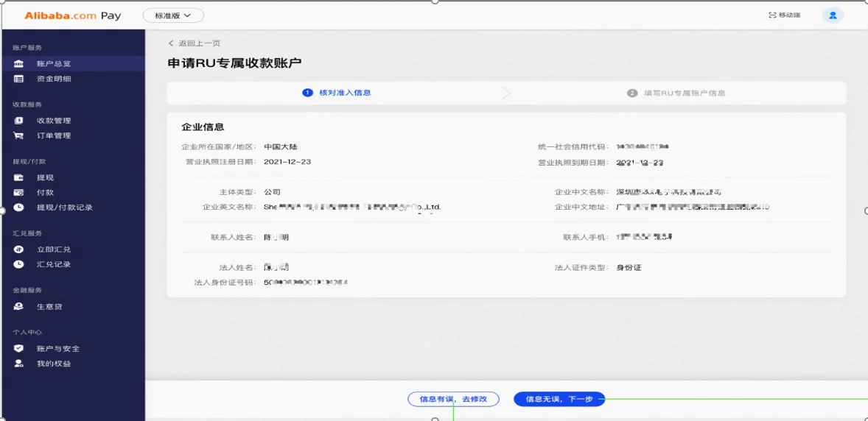Click the 立即汇兑 exchange icon
Image resolution: width=868 pixels, height=421 pixels.
tap(19, 250)
